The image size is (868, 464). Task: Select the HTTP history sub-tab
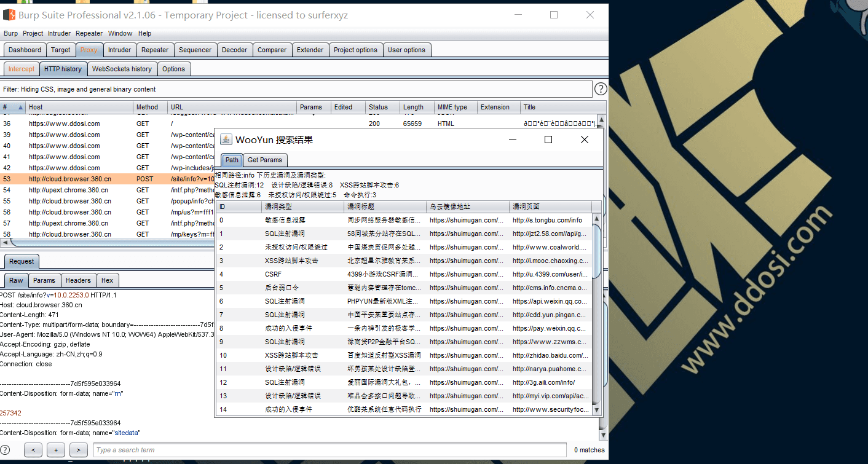63,69
